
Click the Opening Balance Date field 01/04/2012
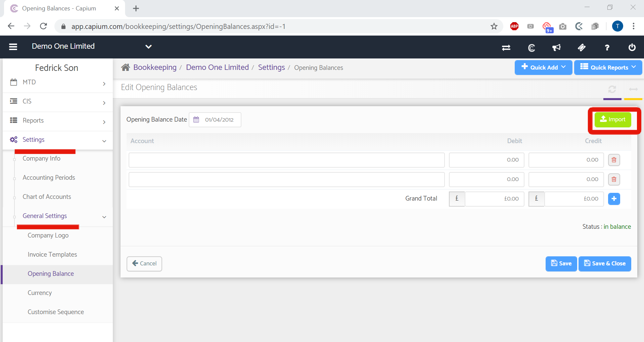pyautogui.click(x=215, y=120)
